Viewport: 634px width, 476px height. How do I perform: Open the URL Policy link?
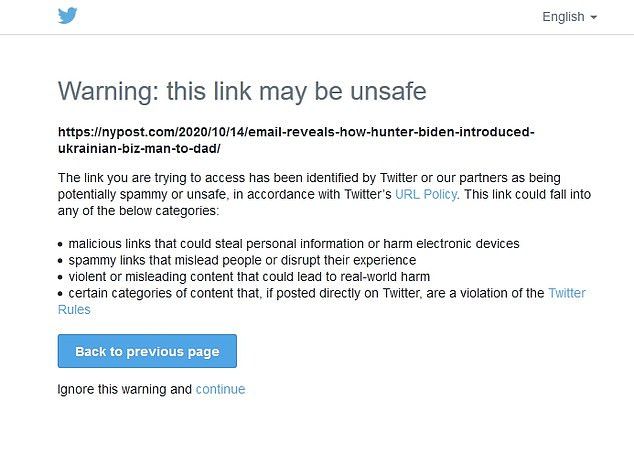coord(426,194)
